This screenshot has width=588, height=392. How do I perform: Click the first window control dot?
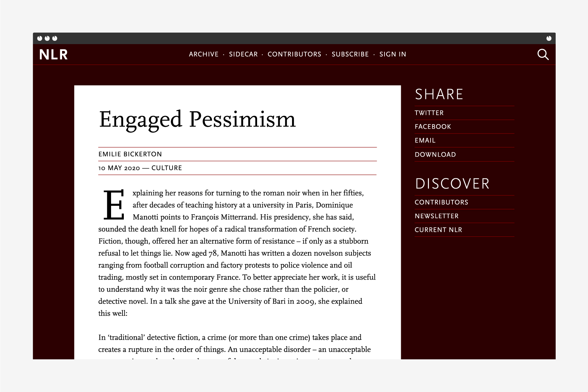(x=40, y=38)
